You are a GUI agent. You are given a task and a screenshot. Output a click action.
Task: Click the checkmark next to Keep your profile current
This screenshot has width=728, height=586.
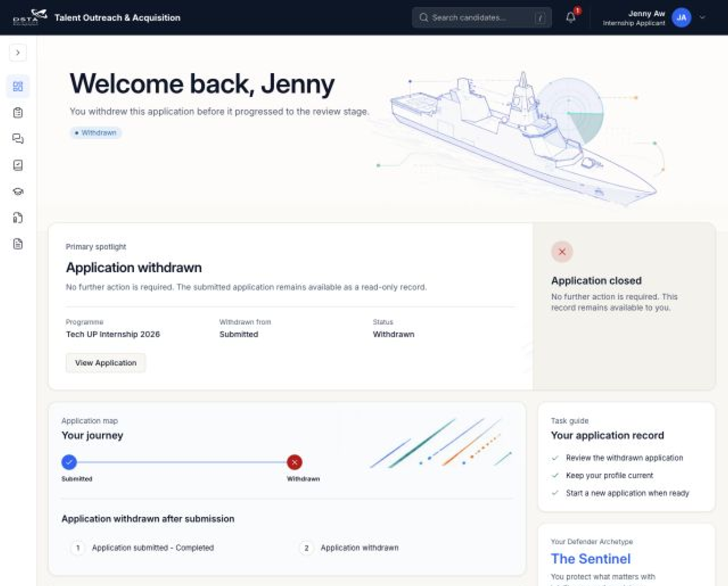click(555, 476)
